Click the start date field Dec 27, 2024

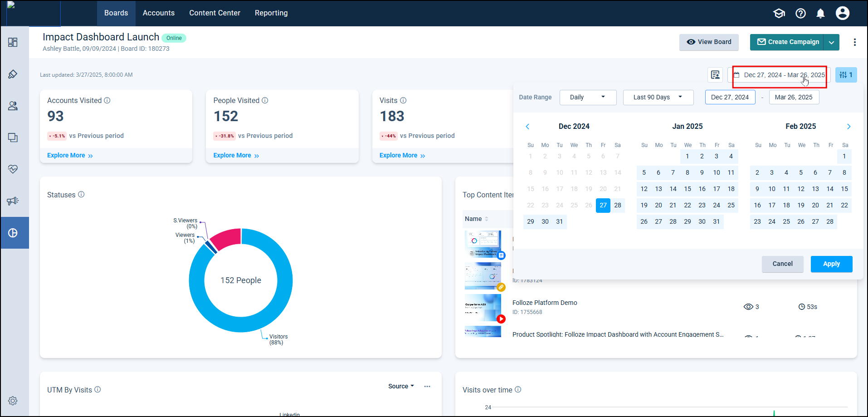(730, 97)
